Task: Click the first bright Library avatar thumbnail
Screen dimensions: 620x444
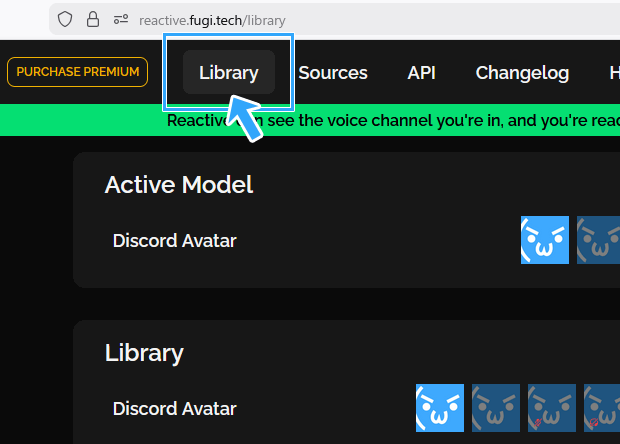Action: point(440,408)
